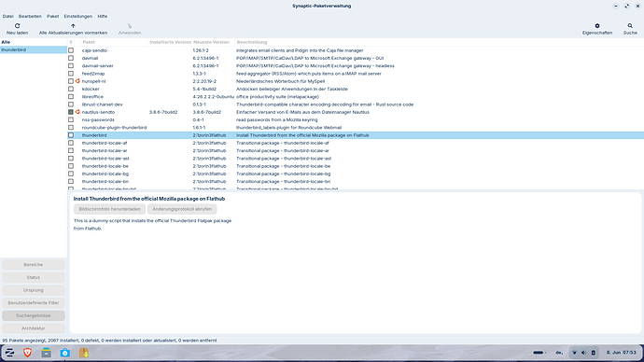This screenshot has height=362, width=644.
Task: Open the network tray icon
Action: click(x=574, y=353)
